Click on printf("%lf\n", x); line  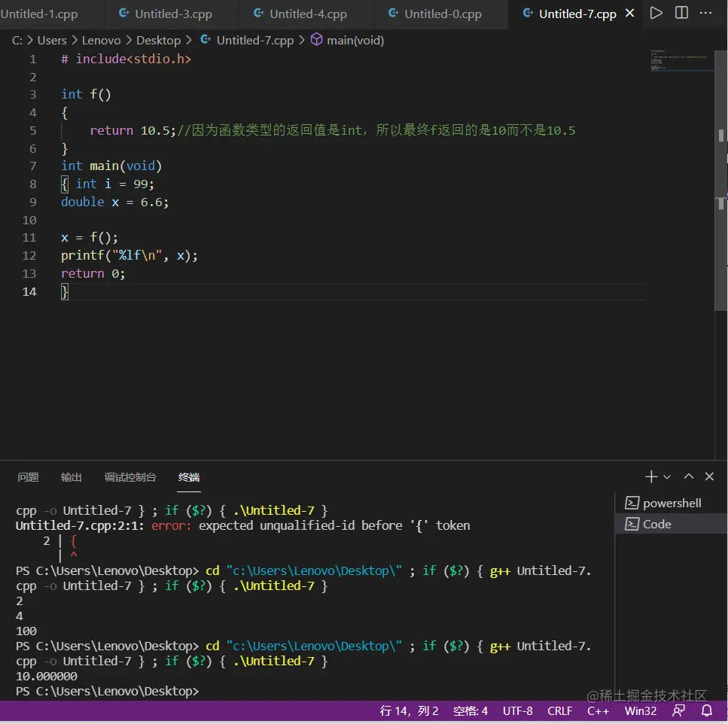129,255
